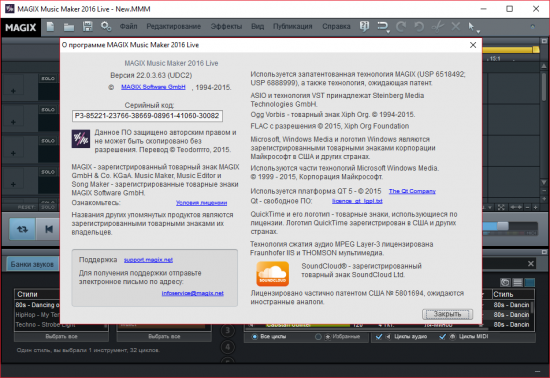Click the SoundCloud logo icon

[273, 274]
